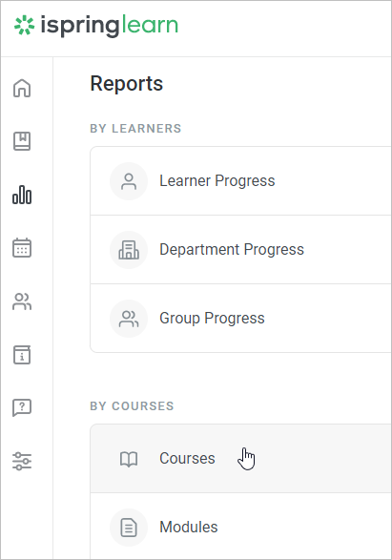Click the ispringlearn logo text
This screenshot has width=392, height=560.
(110, 26)
